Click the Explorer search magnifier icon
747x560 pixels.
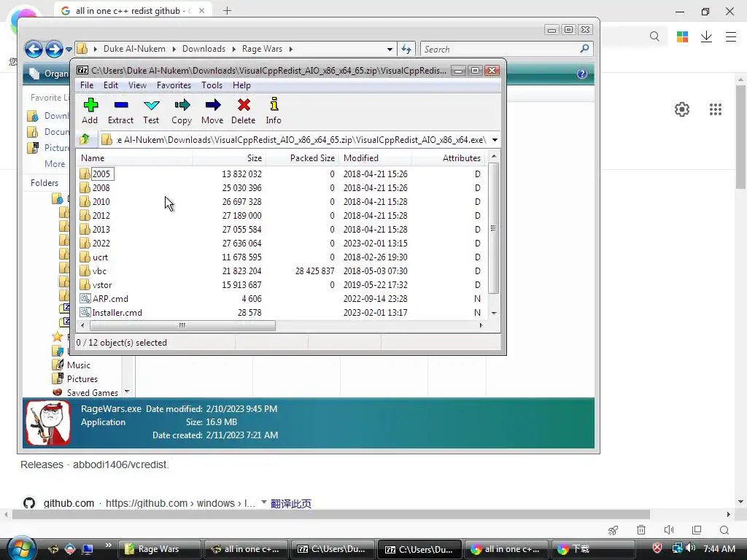584,49
